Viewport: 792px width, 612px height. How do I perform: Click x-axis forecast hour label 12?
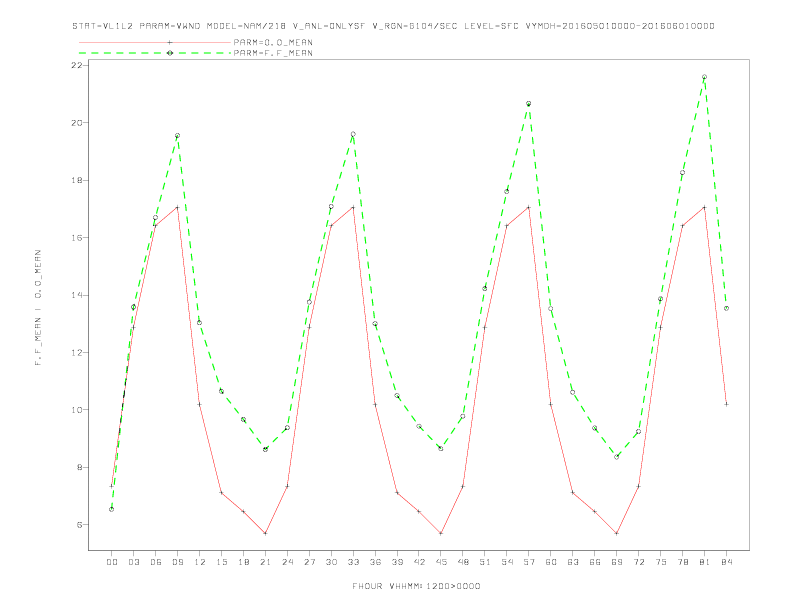200,562
